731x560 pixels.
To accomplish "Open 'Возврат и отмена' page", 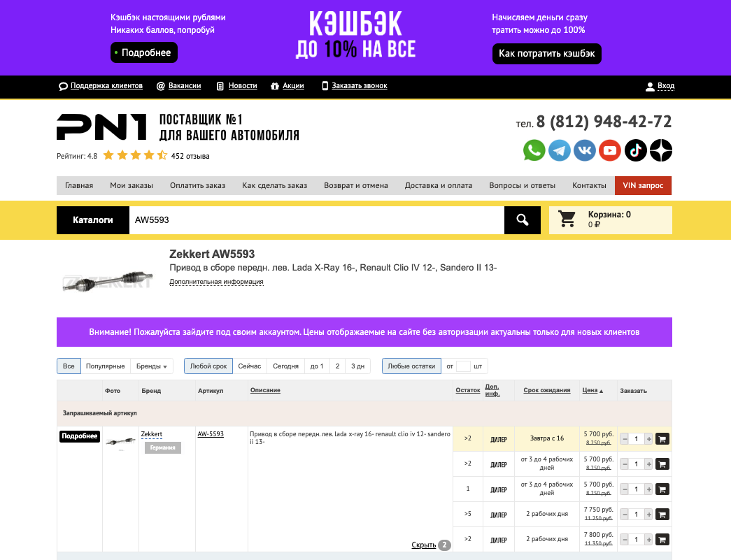I will click(x=356, y=185).
